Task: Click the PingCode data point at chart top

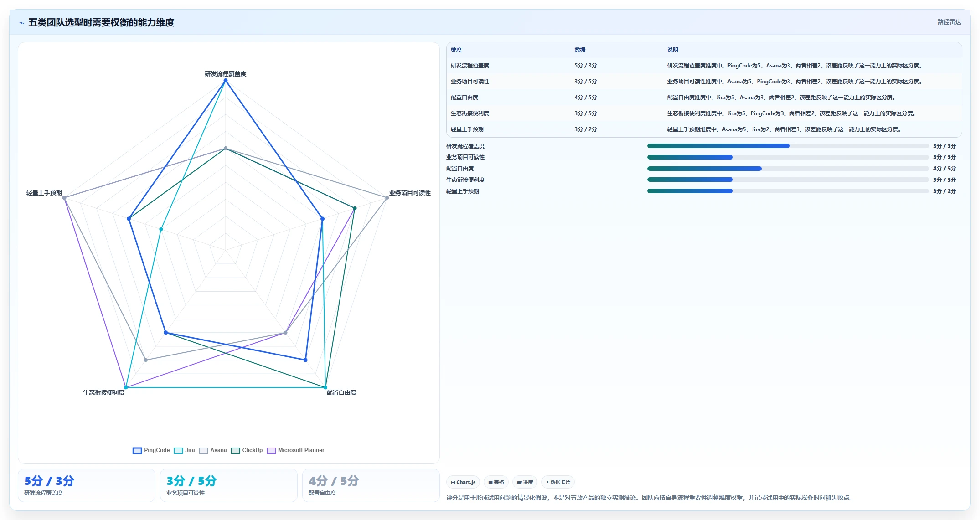Action: (x=225, y=81)
